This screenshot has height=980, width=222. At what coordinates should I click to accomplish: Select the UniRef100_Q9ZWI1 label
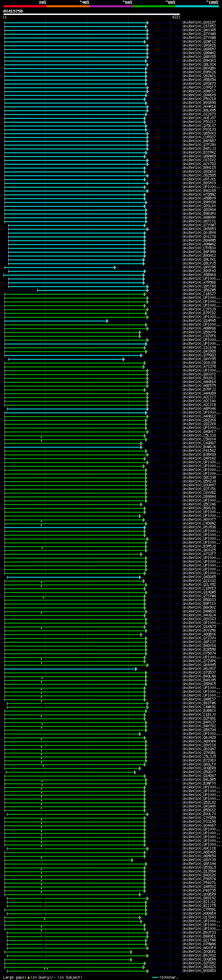199,76
